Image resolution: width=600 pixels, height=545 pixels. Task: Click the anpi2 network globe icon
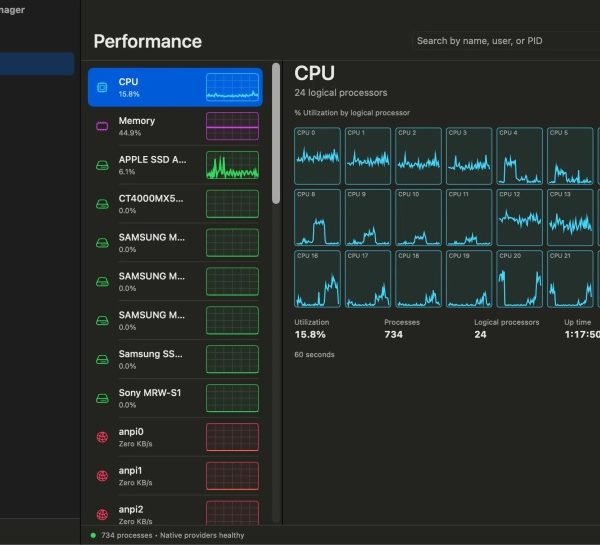coord(102,515)
